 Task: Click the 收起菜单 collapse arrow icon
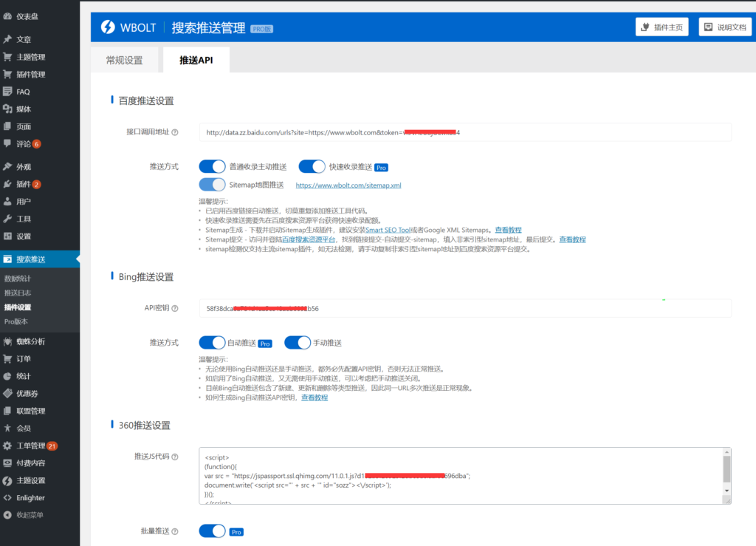7,515
